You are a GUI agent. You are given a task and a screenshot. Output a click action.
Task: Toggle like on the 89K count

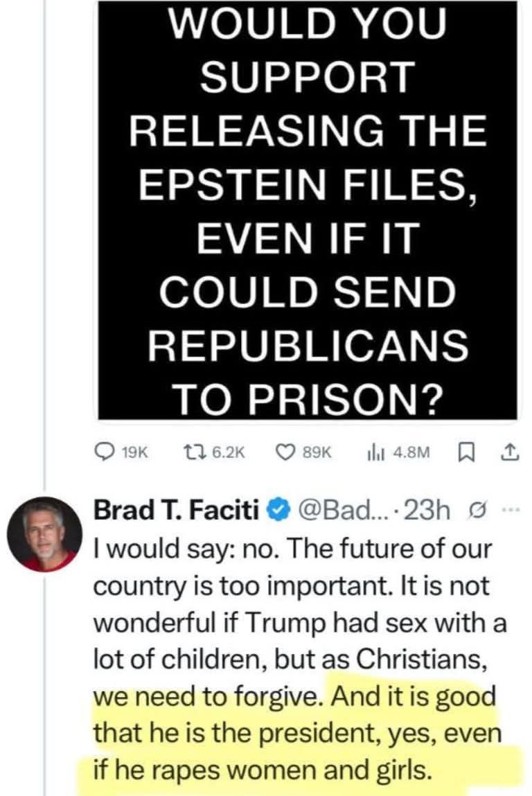317,452
